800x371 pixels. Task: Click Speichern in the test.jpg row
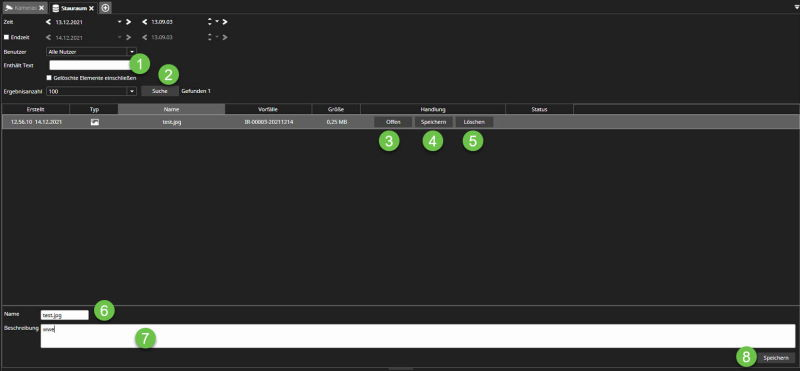coord(433,122)
